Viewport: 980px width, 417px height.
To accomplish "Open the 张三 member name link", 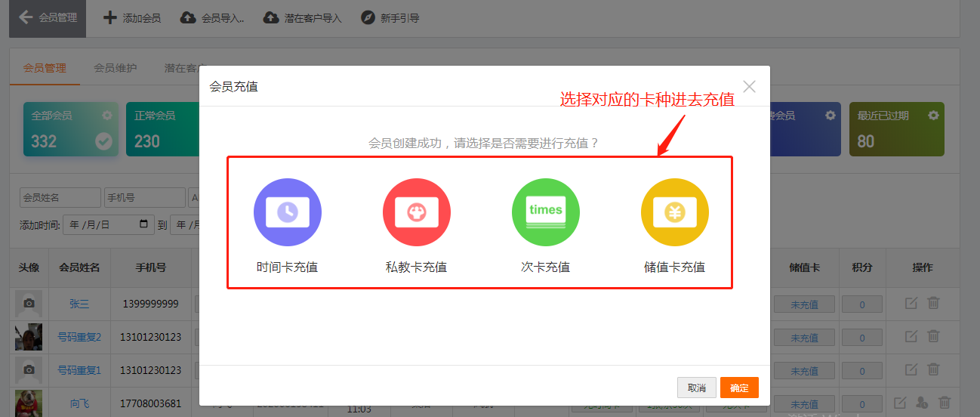I will pyautogui.click(x=79, y=304).
